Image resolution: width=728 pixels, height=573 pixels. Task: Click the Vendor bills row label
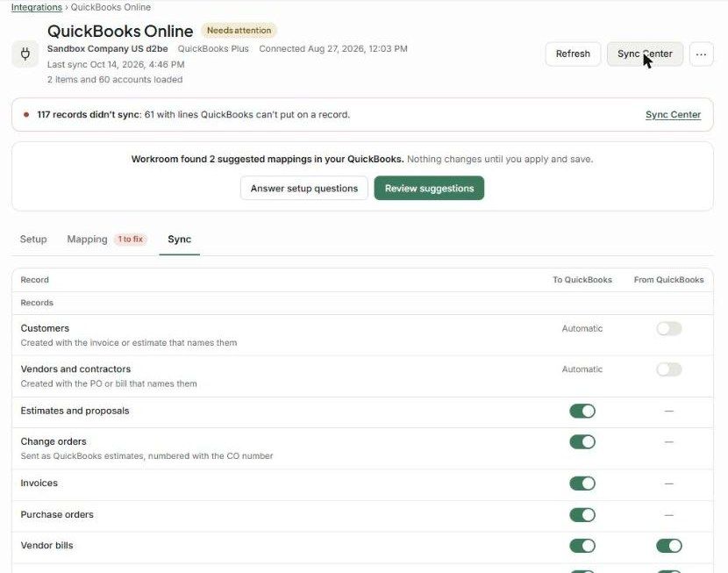[x=46, y=546]
